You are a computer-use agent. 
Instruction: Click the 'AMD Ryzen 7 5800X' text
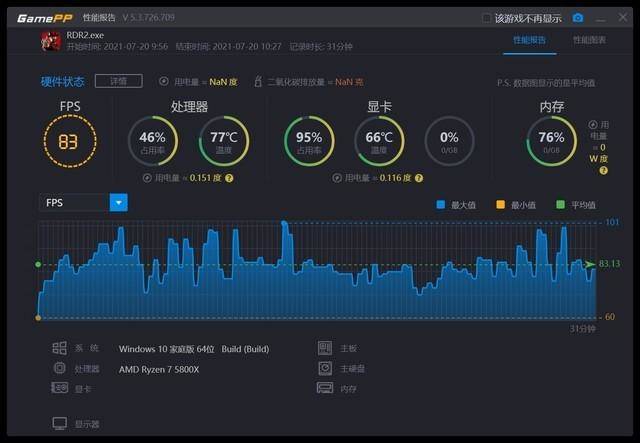[x=159, y=370]
